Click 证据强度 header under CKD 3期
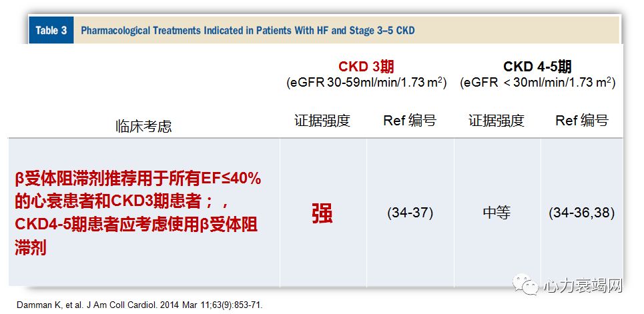 coord(322,121)
